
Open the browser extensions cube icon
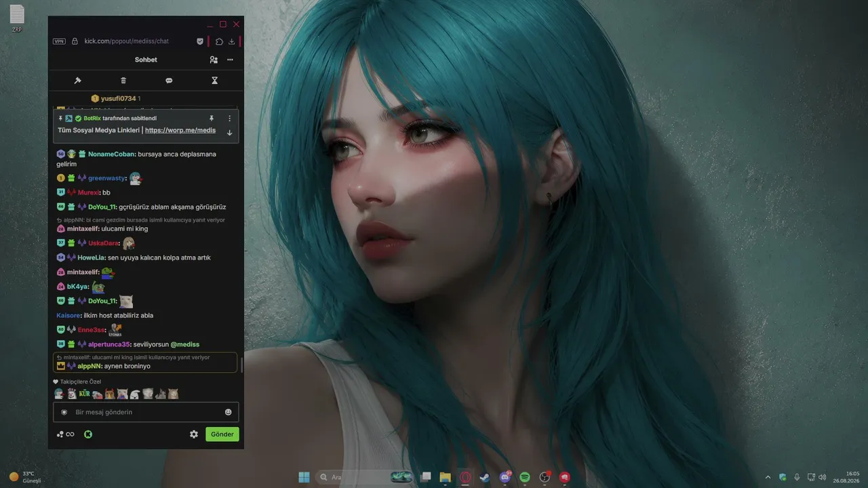(x=219, y=41)
